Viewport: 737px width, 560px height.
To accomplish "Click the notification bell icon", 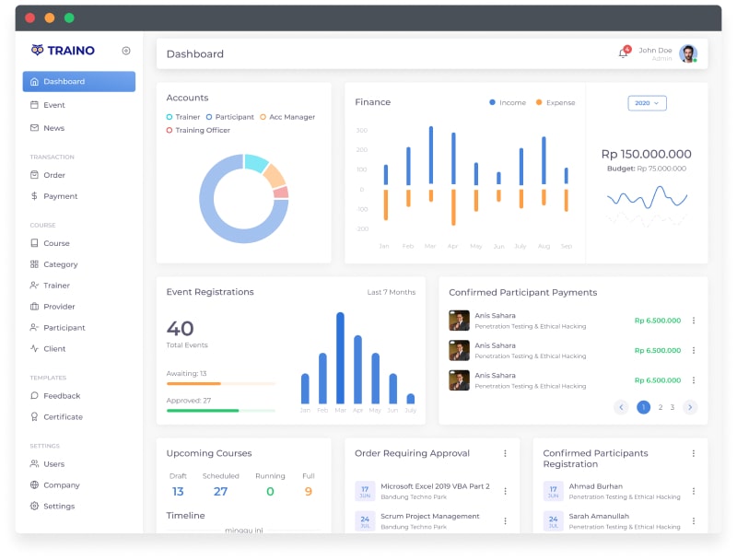I will pos(623,53).
